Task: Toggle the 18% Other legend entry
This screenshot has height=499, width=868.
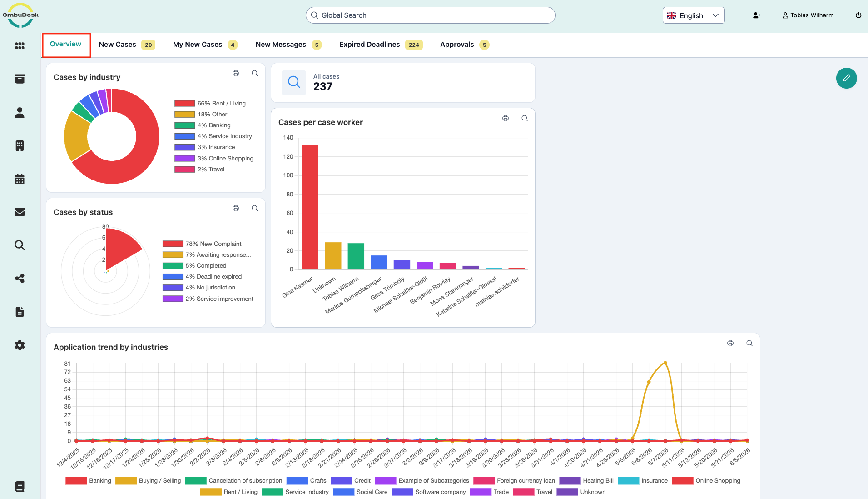Action: coord(201,115)
